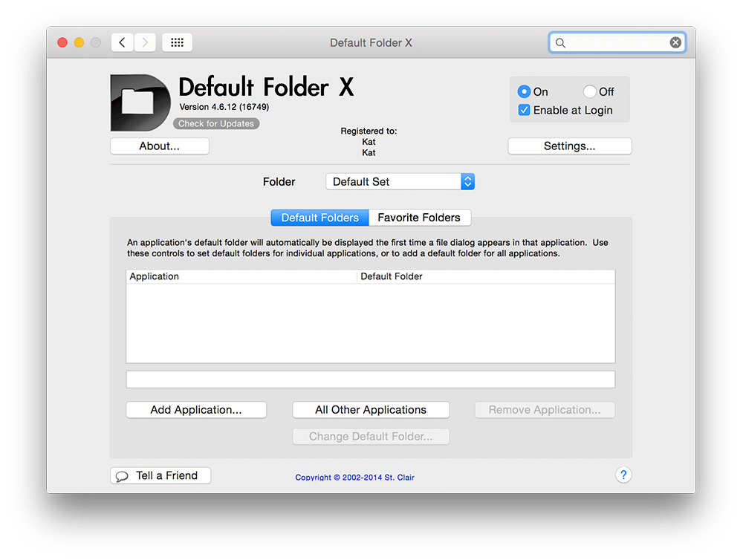Switch to the Default Folders tab
Screen dimensions: 743x560
pyautogui.click(x=319, y=218)
